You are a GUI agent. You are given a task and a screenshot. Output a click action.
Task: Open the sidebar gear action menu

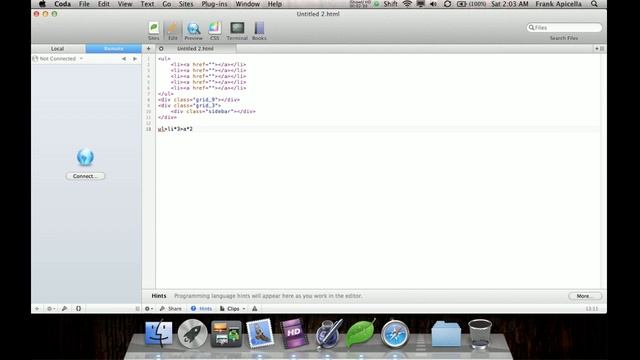point(51,309)
